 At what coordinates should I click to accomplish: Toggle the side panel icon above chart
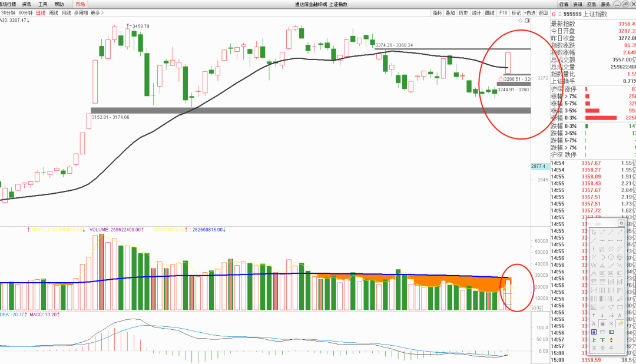coord(526,21)
